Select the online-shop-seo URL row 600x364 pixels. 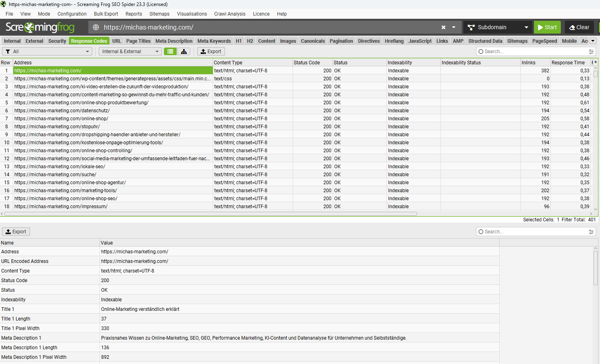113,199
